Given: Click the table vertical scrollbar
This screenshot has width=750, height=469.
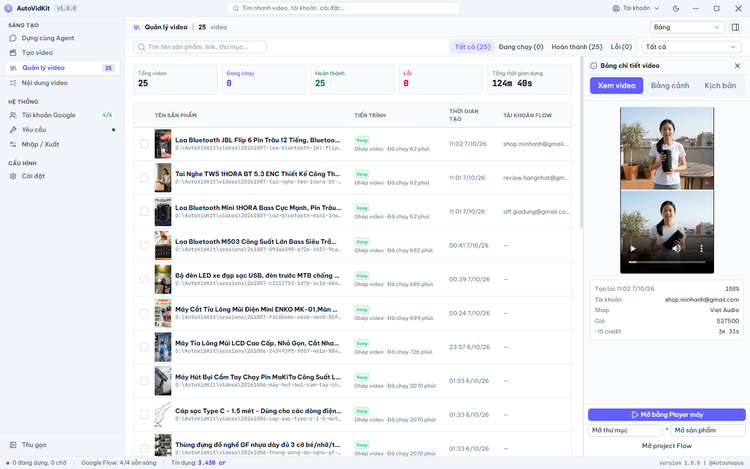Looking at the screenshot, I should click(x=581, y=143).
